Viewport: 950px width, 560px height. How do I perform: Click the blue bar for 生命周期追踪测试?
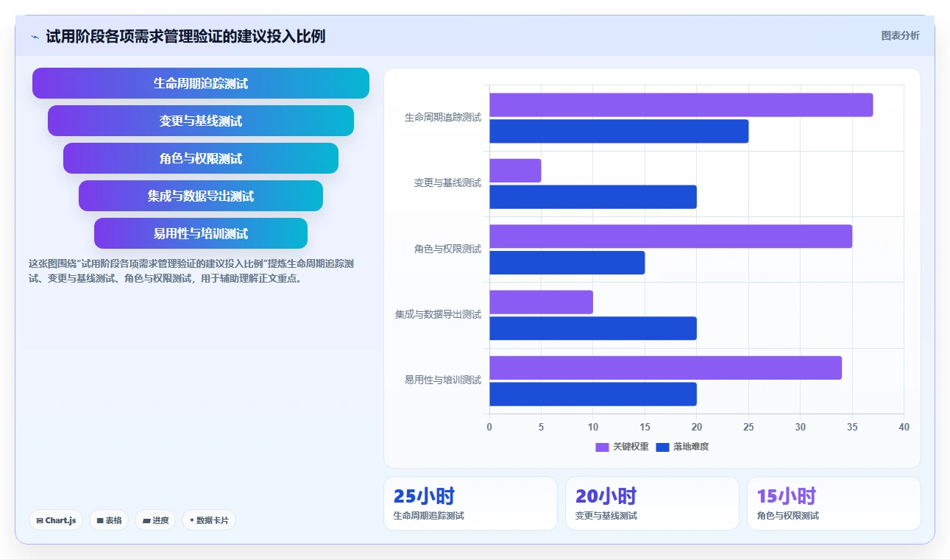point(619,132)
